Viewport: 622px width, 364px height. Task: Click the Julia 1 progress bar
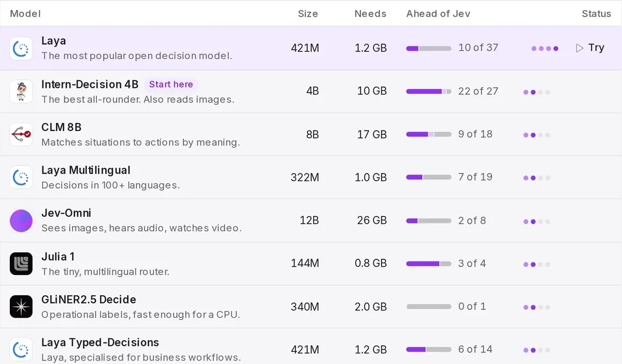[x=429, y=264]
